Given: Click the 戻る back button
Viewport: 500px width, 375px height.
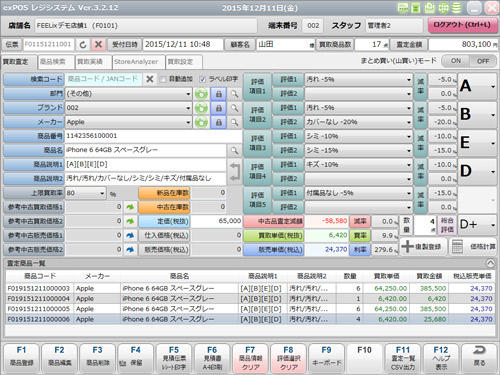Looking at the screenshot, I should [x=479, y=358].
